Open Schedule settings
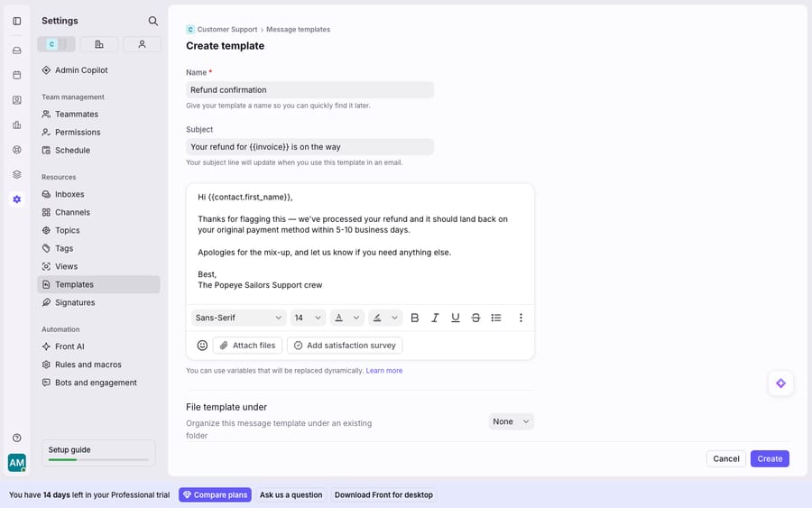 [x=98, y=150]
